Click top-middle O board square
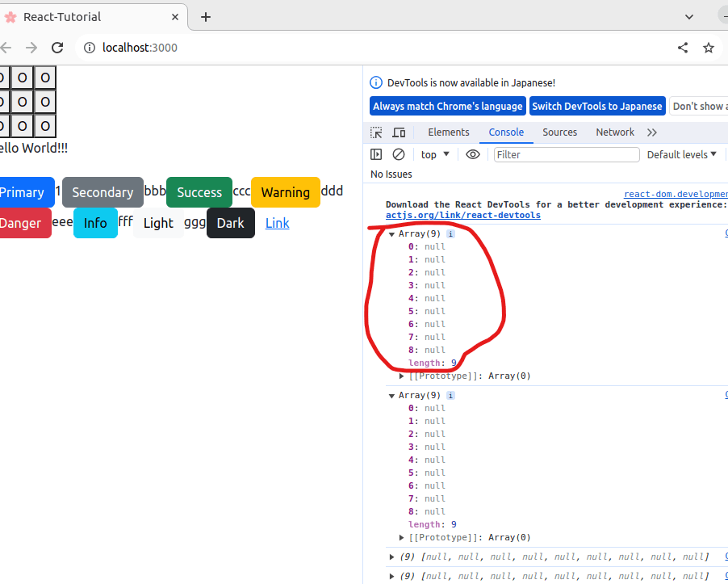The image size is (728, 584). point(23,78)
